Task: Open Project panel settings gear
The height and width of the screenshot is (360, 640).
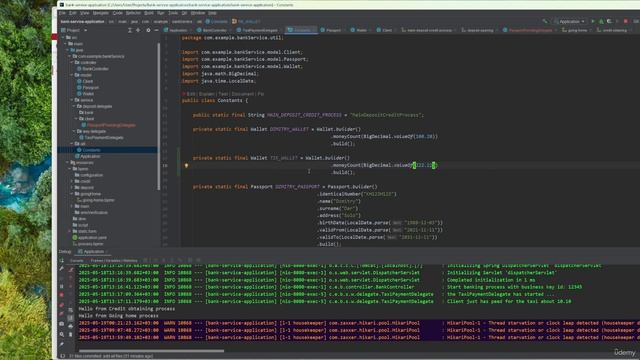Action: pos(148,30)
